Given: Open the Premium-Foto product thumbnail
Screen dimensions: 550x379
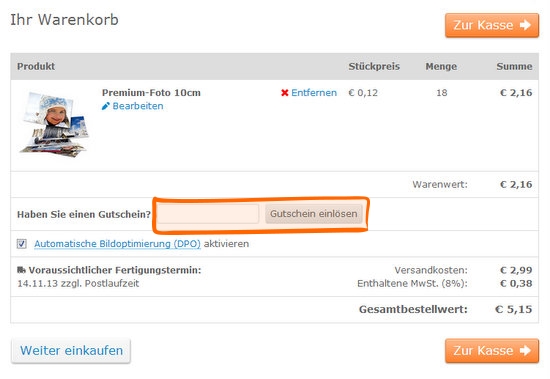Looking at the screenshot, I should (54, 124).
